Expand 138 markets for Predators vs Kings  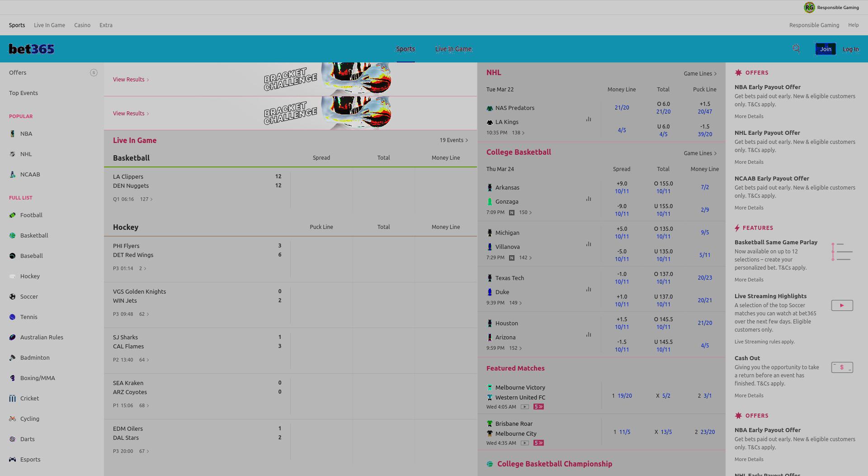pos(518,133)
